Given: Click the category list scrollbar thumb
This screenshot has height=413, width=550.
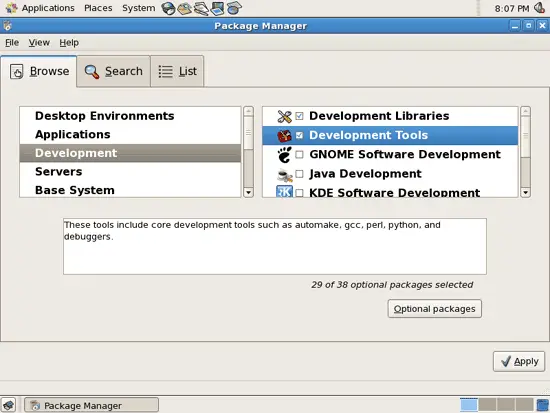Looking at the screenshot, I should 248,133.
